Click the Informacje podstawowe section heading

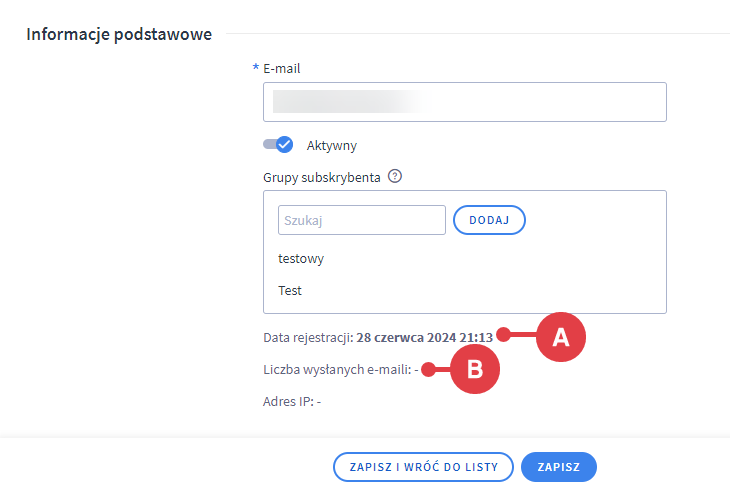point(119,35)
